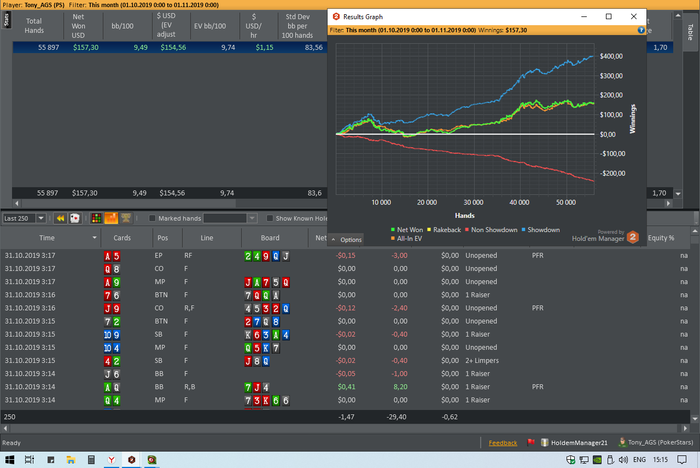Viewport: 700px width, 468px height.
Task: Toggle the orange All-In EV legend entry
Action: pos(406,238)
